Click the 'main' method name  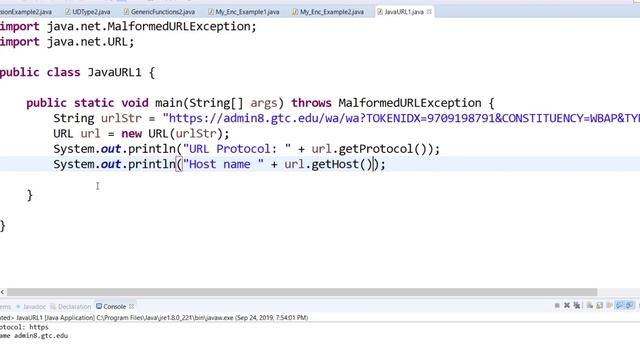[168, 103]
